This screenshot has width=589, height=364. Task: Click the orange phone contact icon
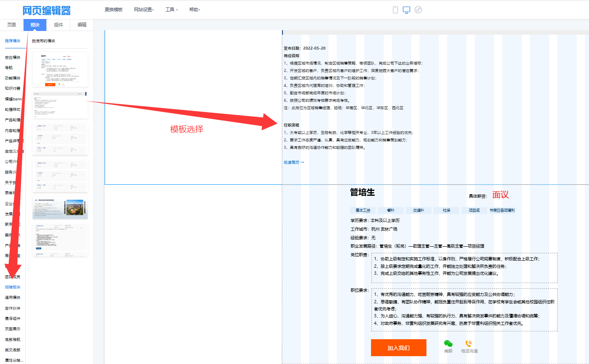tap(469, 343)
